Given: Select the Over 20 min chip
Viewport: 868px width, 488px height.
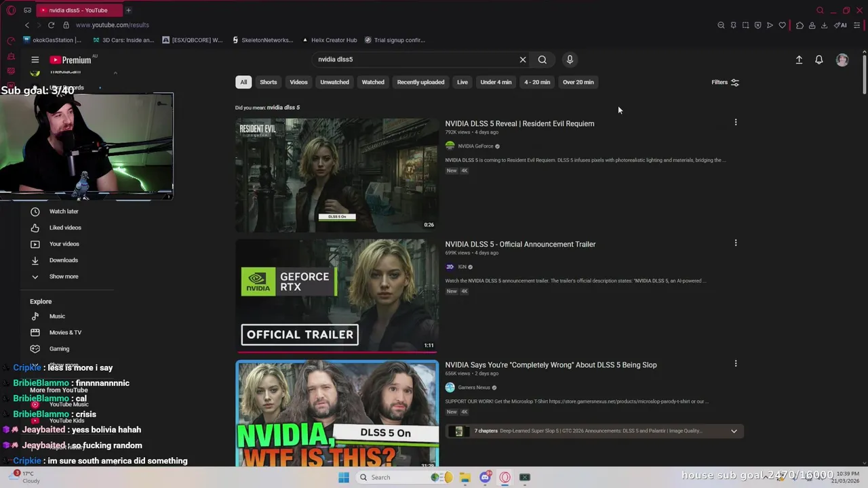Looking at the screenshot, I should (578, 82).
